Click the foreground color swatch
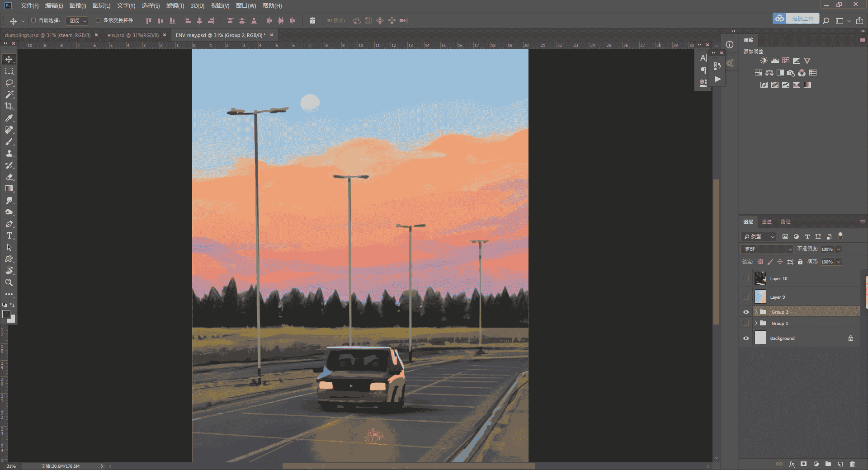868x470 pixels. point(6,314)
